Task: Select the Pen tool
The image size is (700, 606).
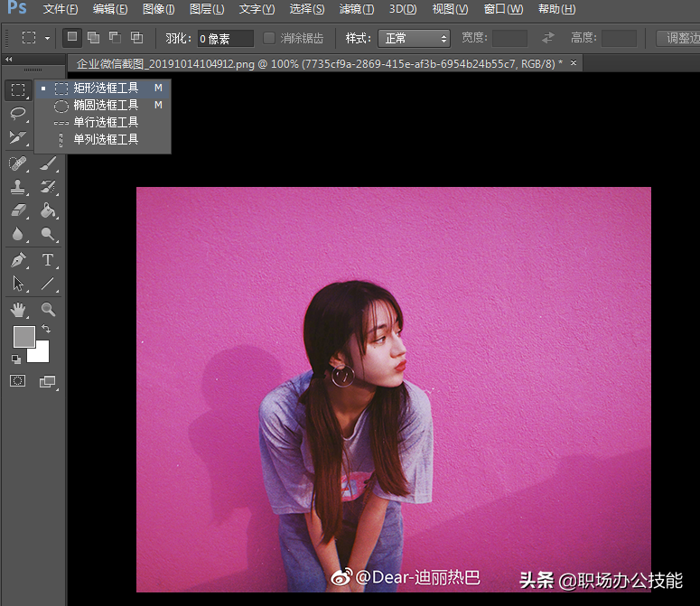Action: [18, 260]
